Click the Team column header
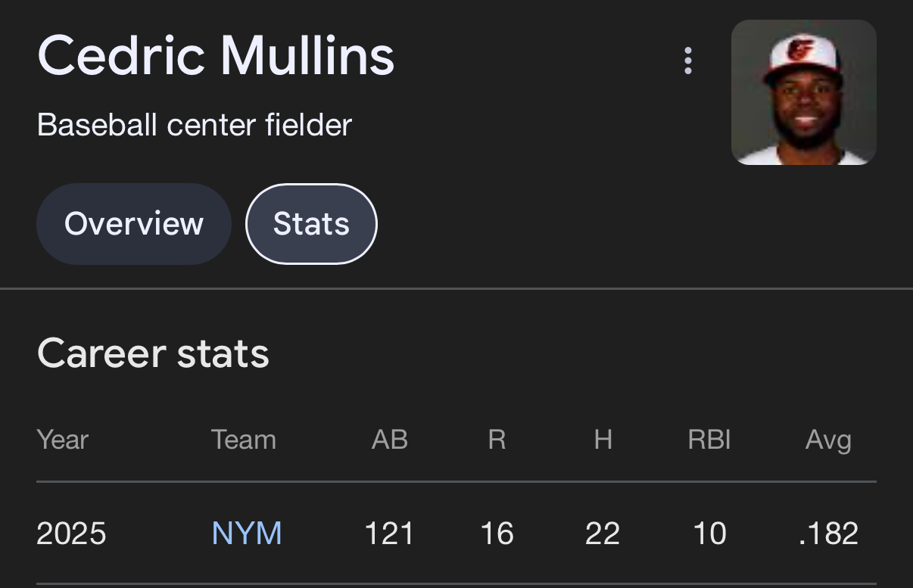 (243, 440)
